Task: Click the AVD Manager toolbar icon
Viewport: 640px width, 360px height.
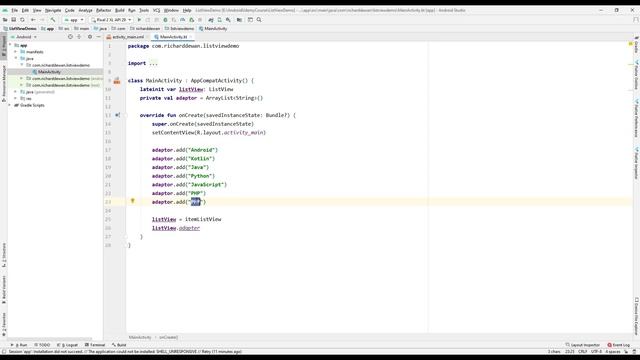Action: [220, 20]
